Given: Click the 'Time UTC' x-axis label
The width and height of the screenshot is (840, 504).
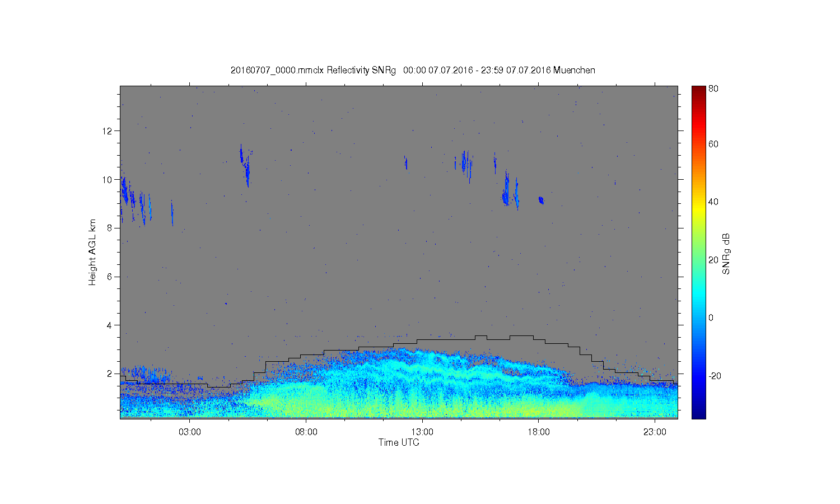Looking at the screenshot, I should pyautogui.click(x=399, y=442).
